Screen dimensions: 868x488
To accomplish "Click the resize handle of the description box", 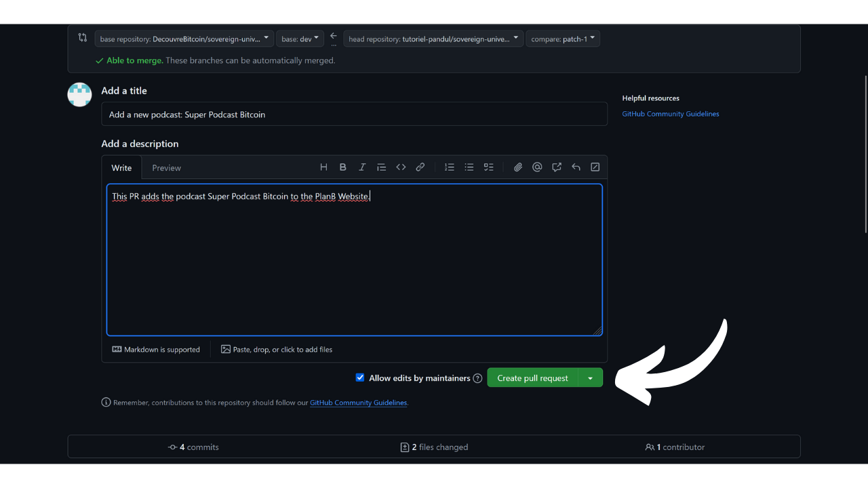I will [597, 331].
